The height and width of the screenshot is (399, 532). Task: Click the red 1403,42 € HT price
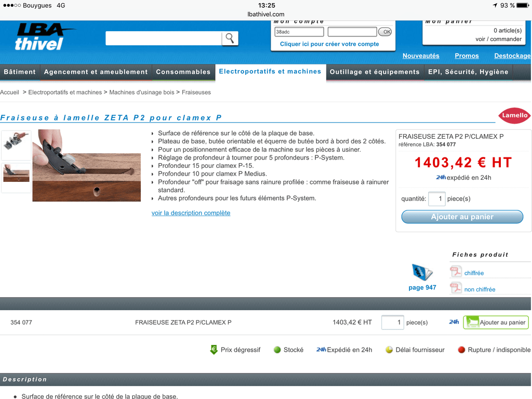463,163
